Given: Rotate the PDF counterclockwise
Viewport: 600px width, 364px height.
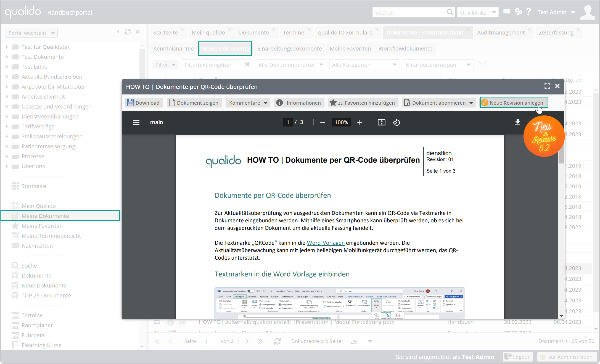Looking at the screenshot, I should coord(397,122).
